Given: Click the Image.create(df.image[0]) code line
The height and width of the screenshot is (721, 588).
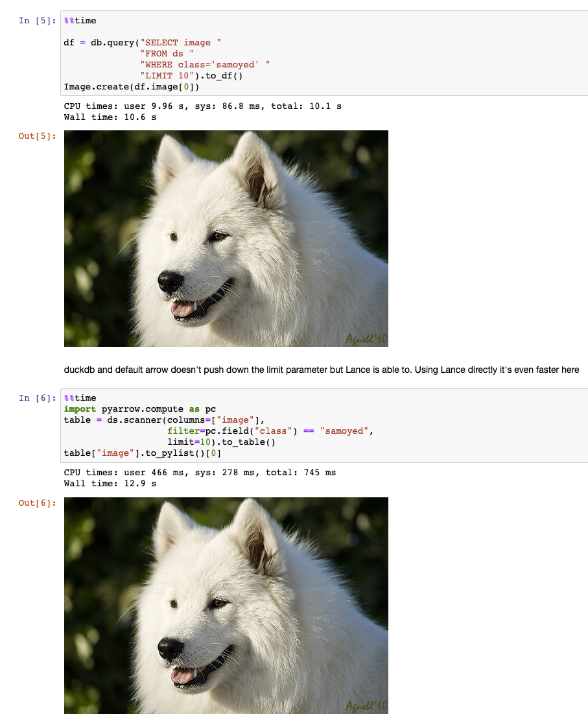Looking at the screenshot, I should (132, 87).
